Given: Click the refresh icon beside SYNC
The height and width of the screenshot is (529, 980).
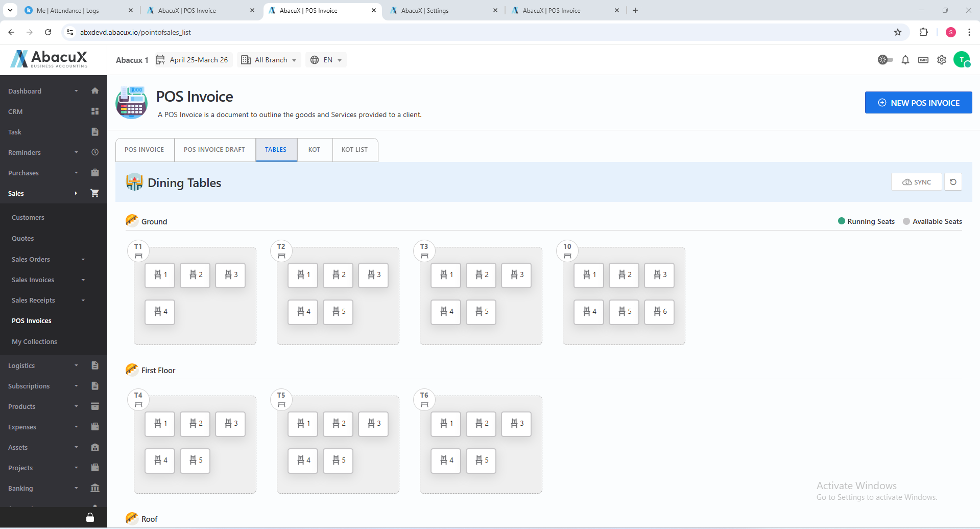Looking at the screenshot, I should point(953,182).
